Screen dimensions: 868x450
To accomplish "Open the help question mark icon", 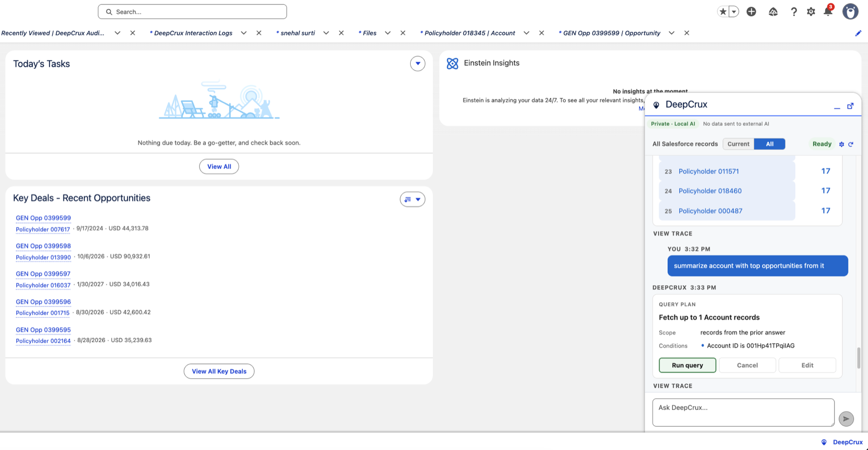I will [x=794, y=11].
